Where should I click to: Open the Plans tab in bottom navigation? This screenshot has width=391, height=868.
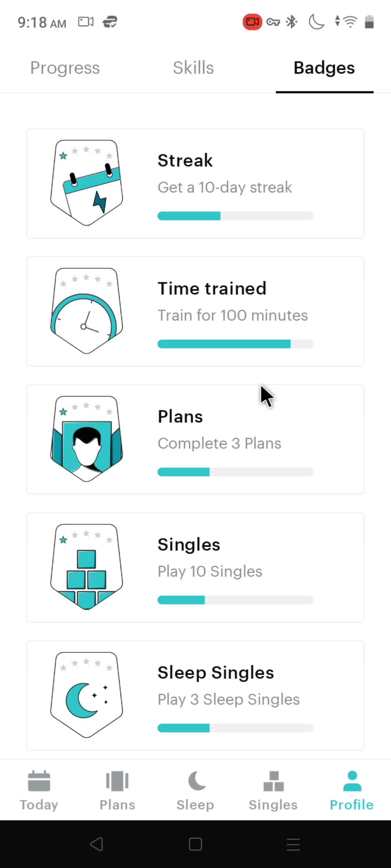pos(117,791)
